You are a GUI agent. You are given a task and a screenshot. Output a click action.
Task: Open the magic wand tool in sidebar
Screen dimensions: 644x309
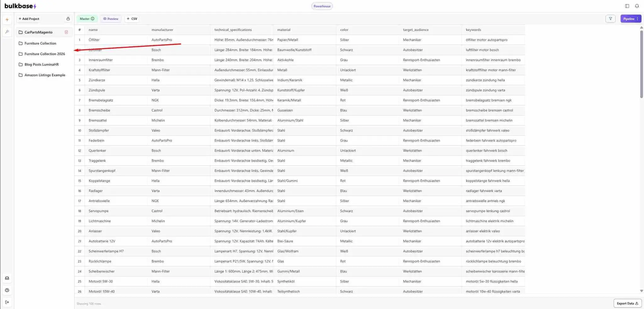tap(7, 31)
